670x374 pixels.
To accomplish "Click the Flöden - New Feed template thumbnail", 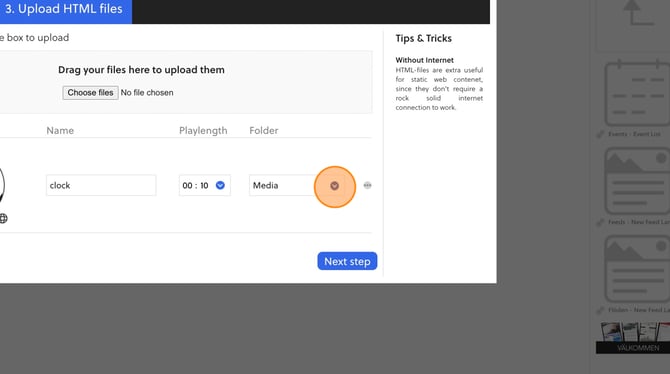I will coord(638,269).
